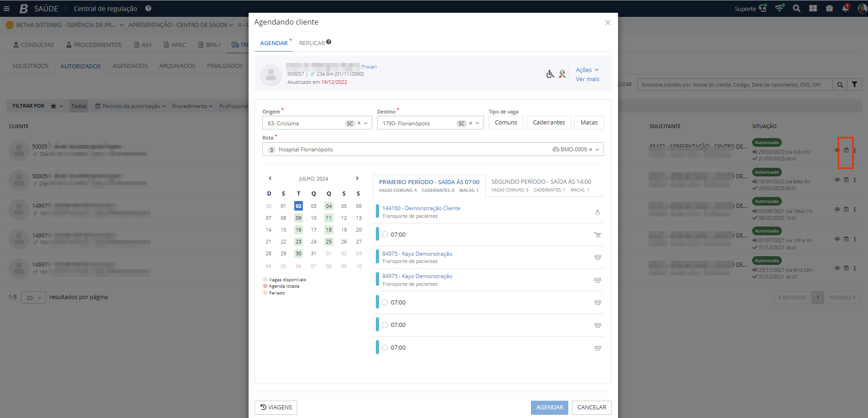Toggle eye view for row dated 18/01/2022
This screenshot has width=868, height=418.
pyautogui.click(x=837, y=180)
